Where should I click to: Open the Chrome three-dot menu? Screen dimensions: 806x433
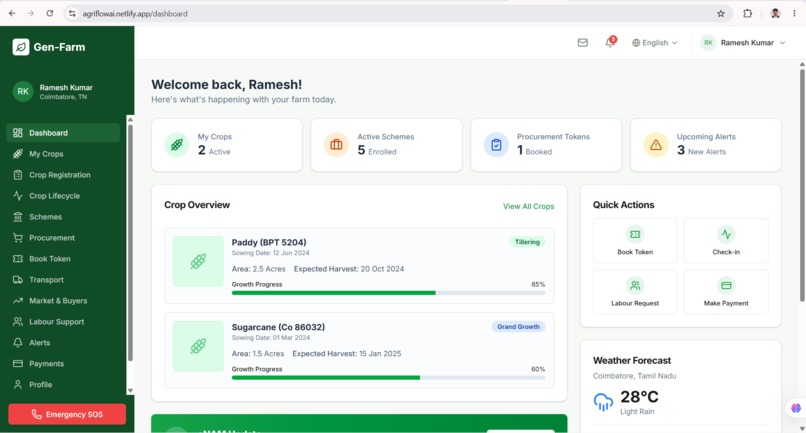[795, 14]
